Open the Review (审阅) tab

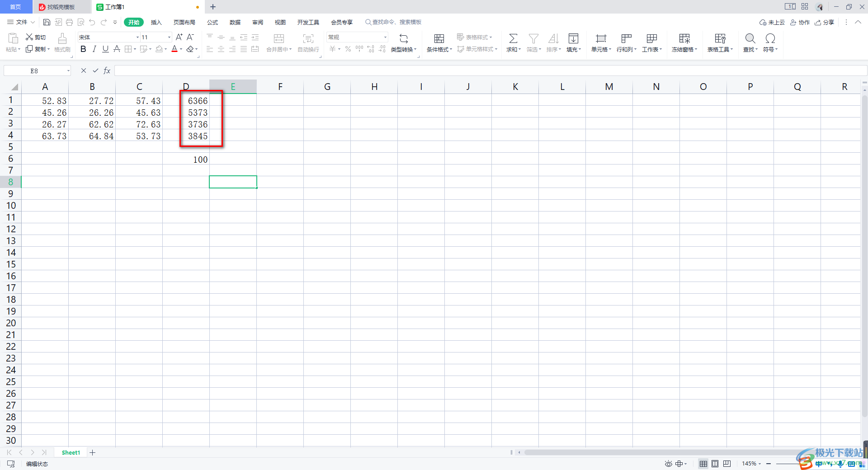click(x=258, y=22)
